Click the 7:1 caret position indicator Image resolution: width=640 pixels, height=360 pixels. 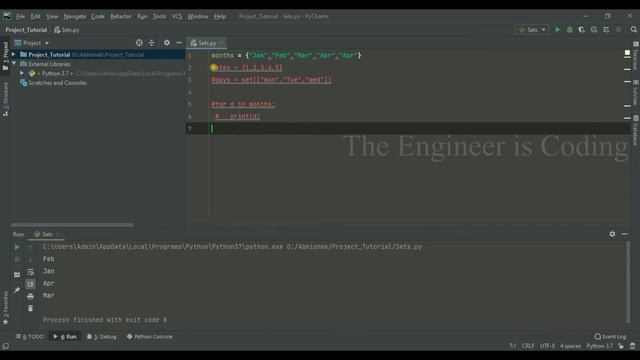click(513, 346)
